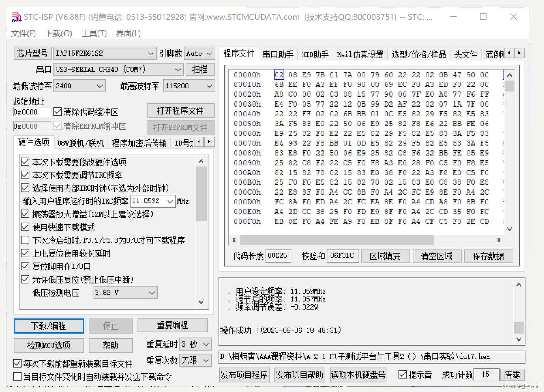544x392 pixels.
Task: Click 检测MCU选项 button
Action: click(x=49, y=345)
